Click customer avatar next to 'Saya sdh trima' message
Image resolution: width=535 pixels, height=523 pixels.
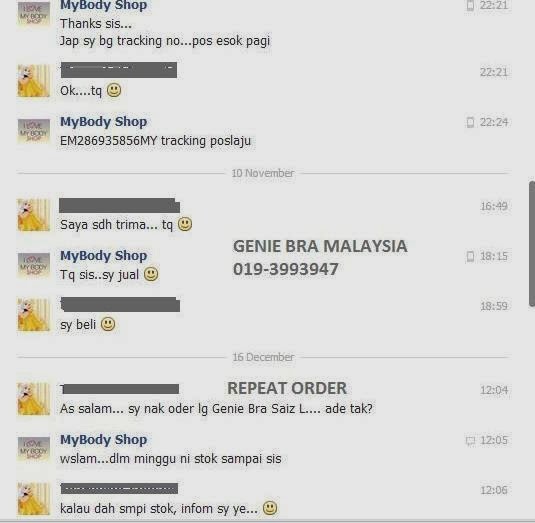(34, 215)
